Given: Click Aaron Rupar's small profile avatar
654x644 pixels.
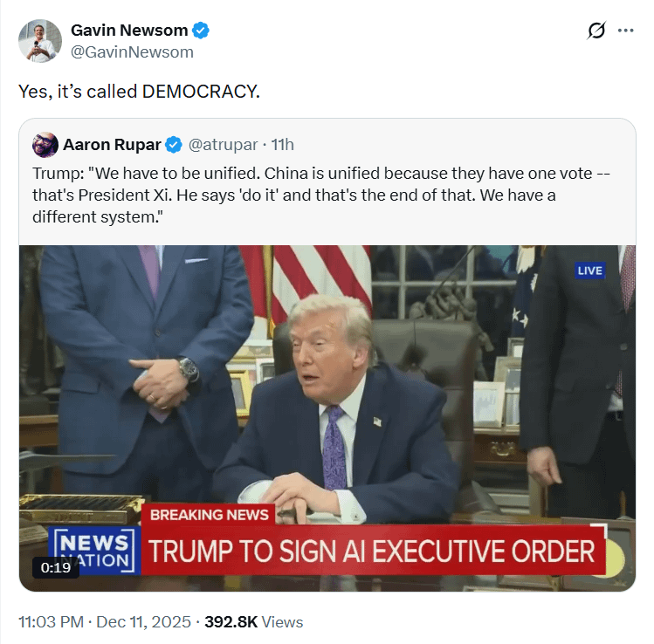Looking at the screenshot, I should [x=45, y=145].
